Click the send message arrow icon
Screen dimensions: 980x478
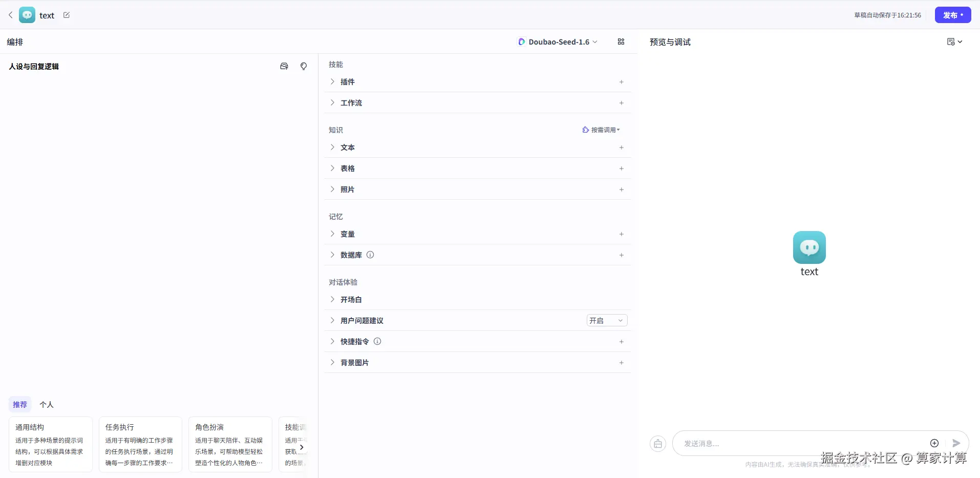[955, 443]
